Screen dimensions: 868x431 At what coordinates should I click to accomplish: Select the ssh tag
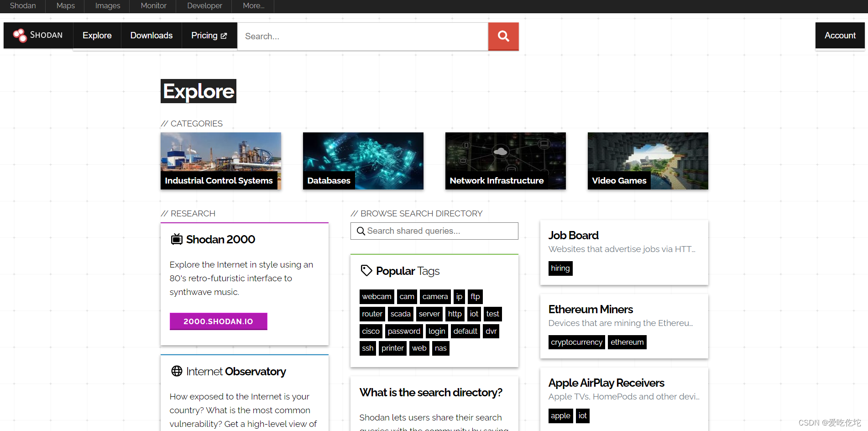pyautogui.click(x=367, y=348)
